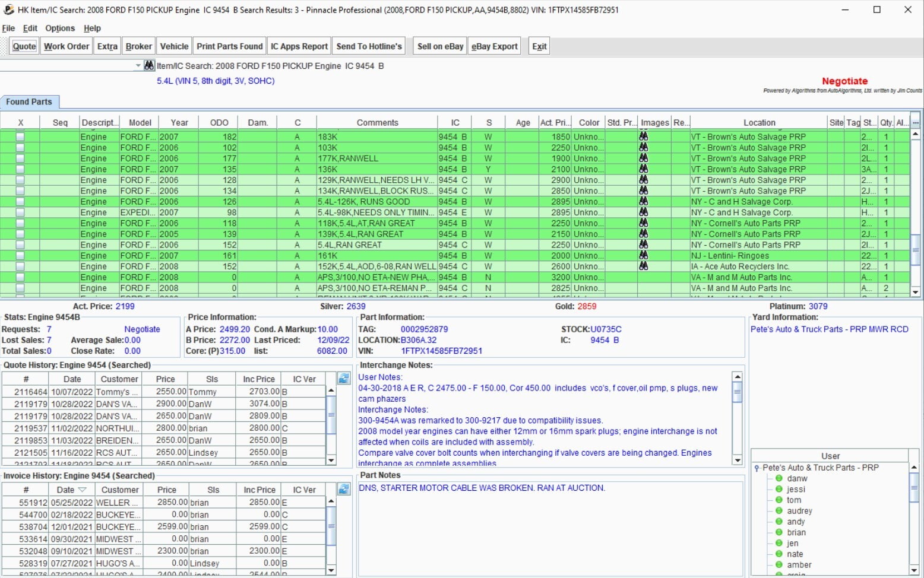Open images for the 103K engine row
924x578 pixels.
pos(643,147)
